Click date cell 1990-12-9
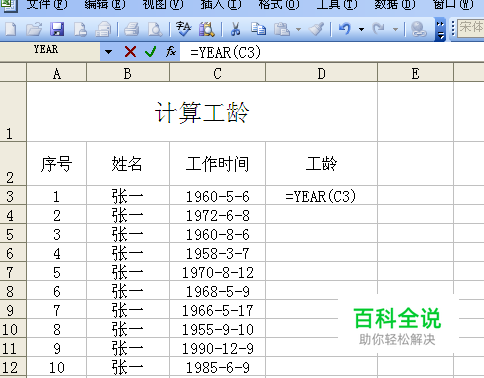This screenshot has width=484, height=378. click(x=217, y=348)
